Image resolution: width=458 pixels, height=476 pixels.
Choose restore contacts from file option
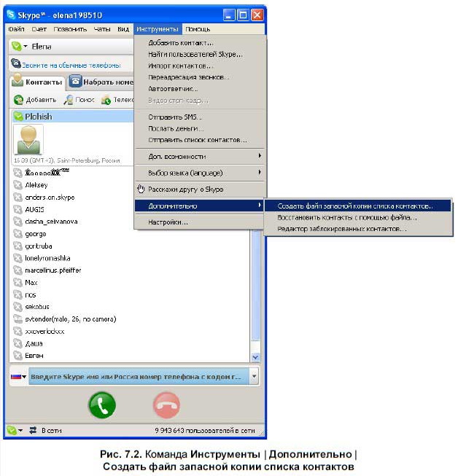(x=347, y=217)
